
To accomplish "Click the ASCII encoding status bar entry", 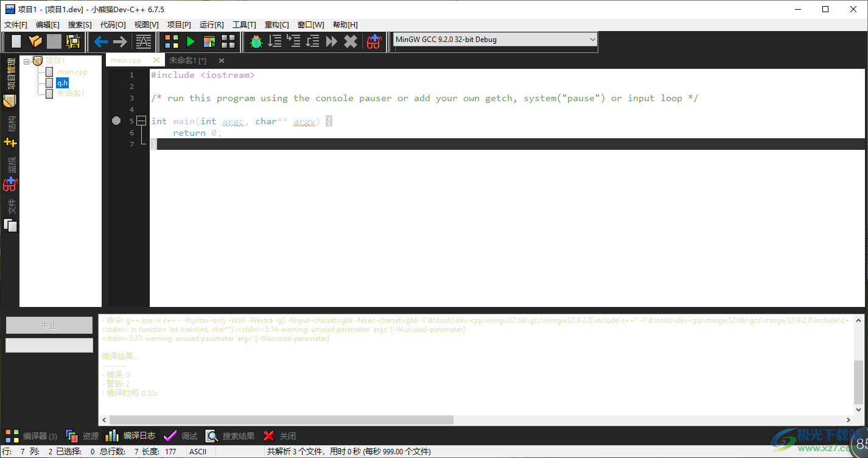I will (198, 451).
